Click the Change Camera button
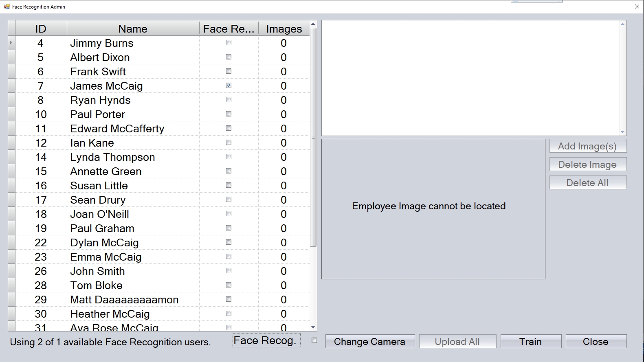The height and width of the screenshot is (362, 644). (x=370, y=342)
